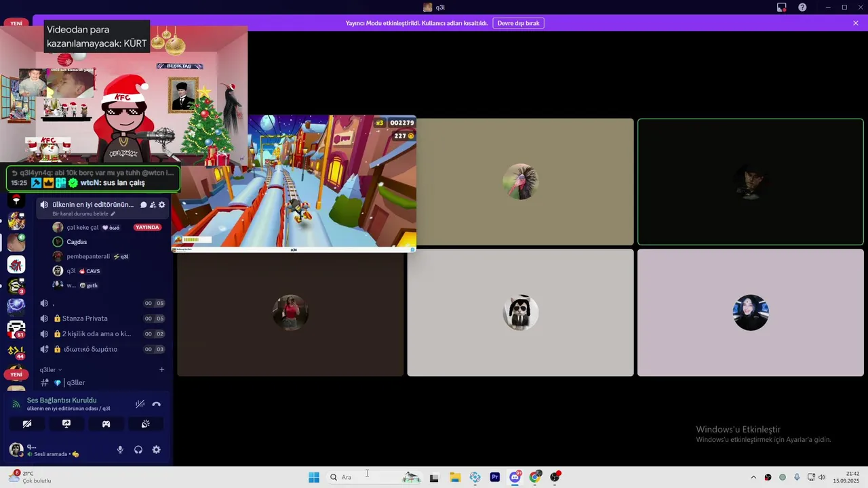
Task: Open Discord user settings gear
Action: (x=157, y=449)
